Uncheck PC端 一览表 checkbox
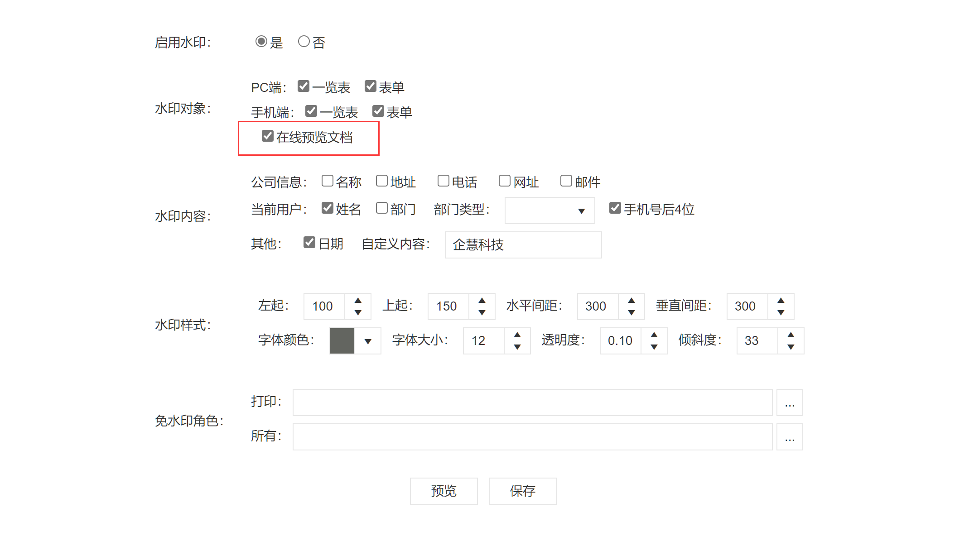This screenshot has width=969, height=560. (303, 86)
